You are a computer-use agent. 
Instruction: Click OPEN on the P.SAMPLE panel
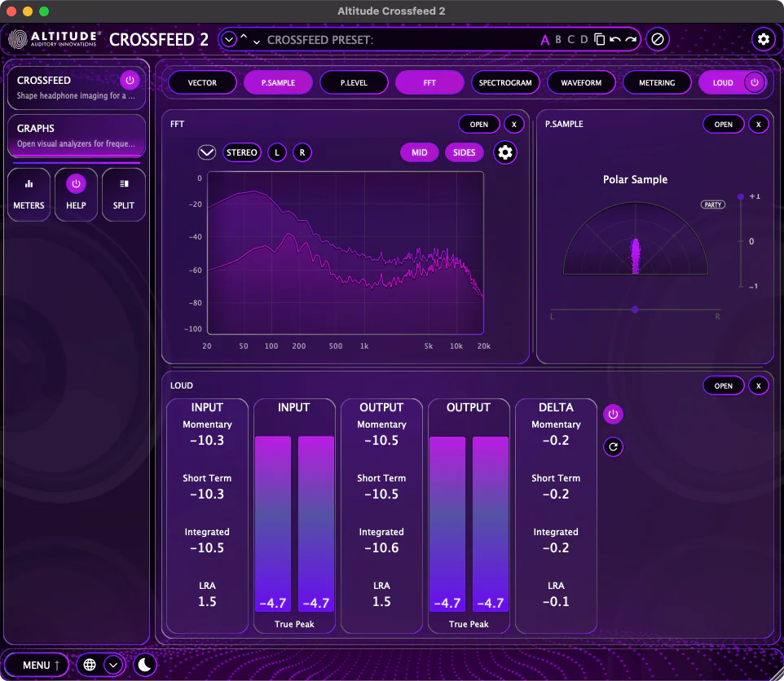(x=723, y=125)
